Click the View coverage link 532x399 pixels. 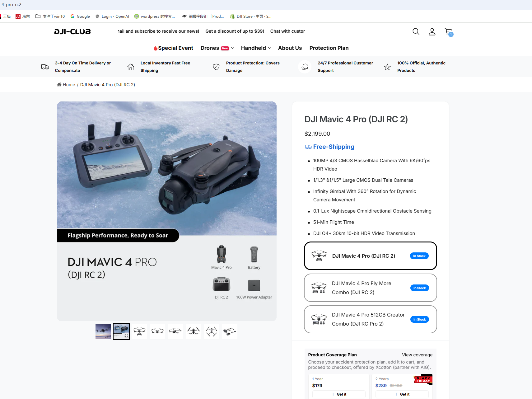[x=417, y=355]
